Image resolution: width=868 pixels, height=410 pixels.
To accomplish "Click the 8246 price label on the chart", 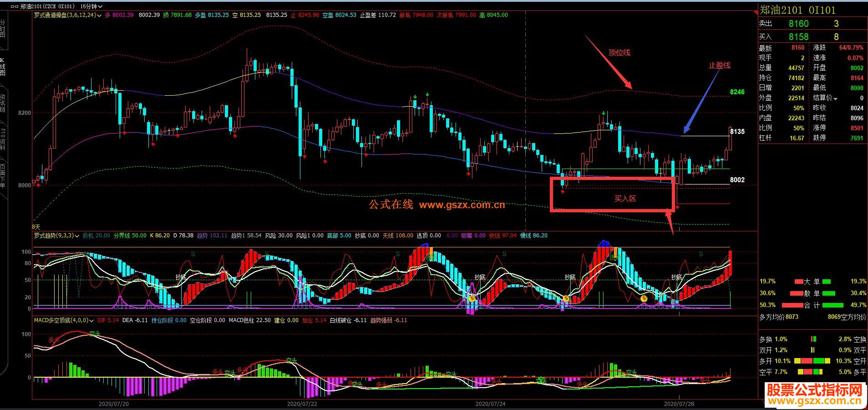I will (737, 92).
